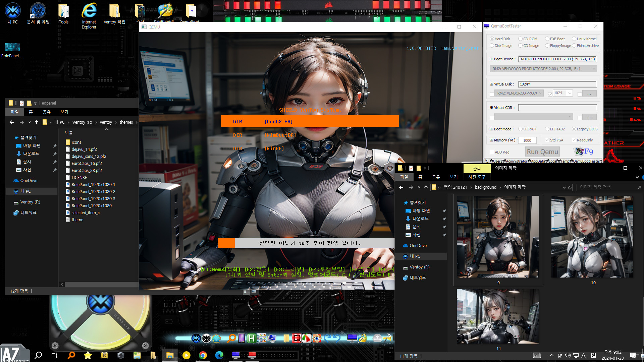
Task: Select image thumbnail 11
Action: pos(498,320)
